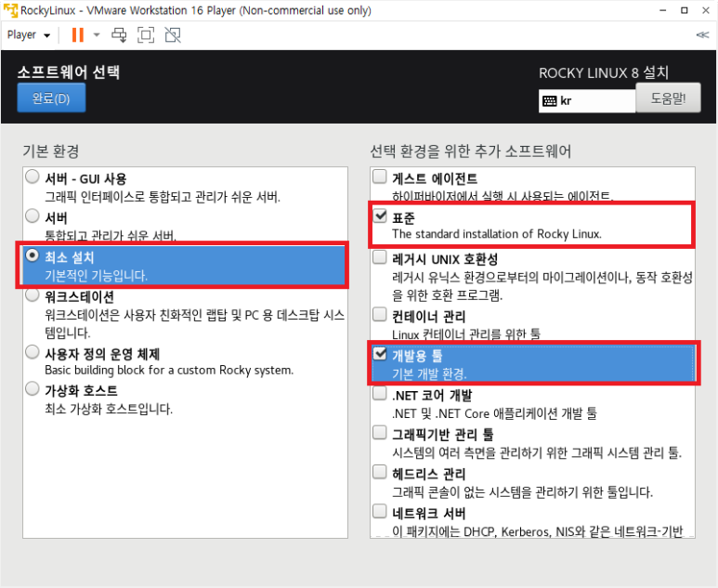Click the VMware app icon in title bar
718x588 pixels.
10,10
